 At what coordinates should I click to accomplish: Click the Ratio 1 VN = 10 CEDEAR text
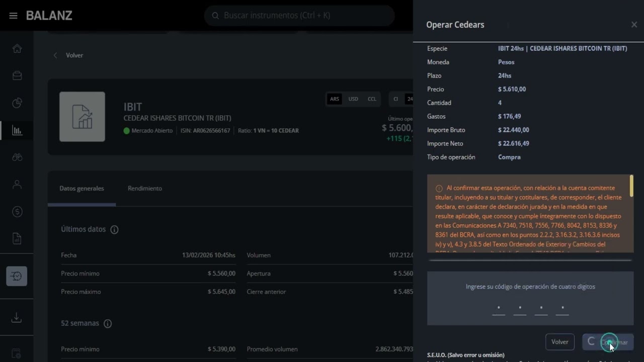tap(268, 131)
